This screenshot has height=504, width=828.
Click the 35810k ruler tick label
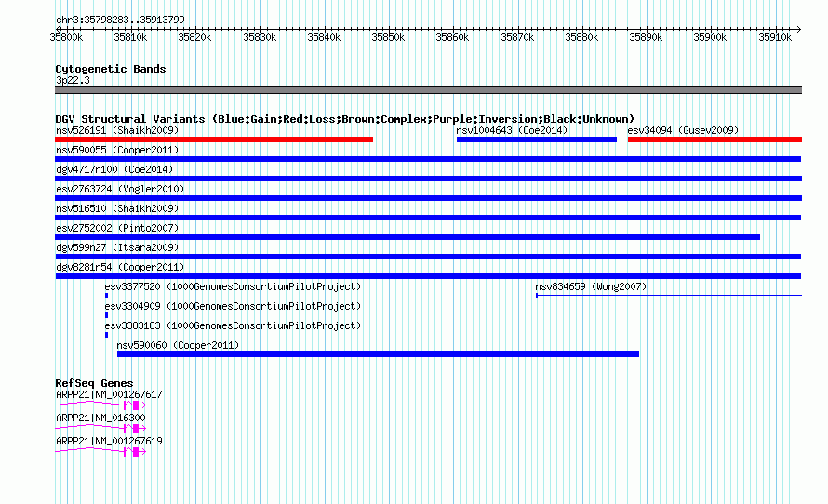click(x=130, y=37)
